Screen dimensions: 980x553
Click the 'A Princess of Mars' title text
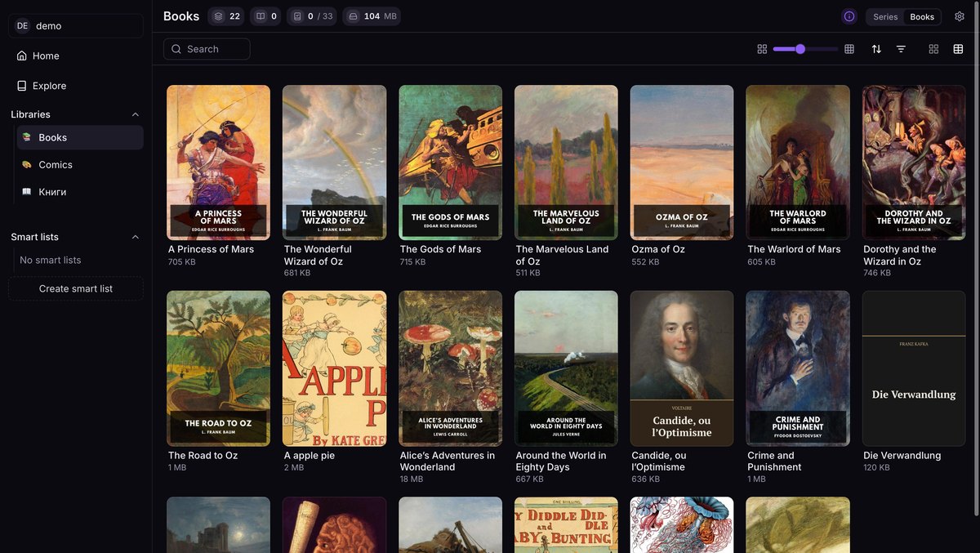(211, 249)
